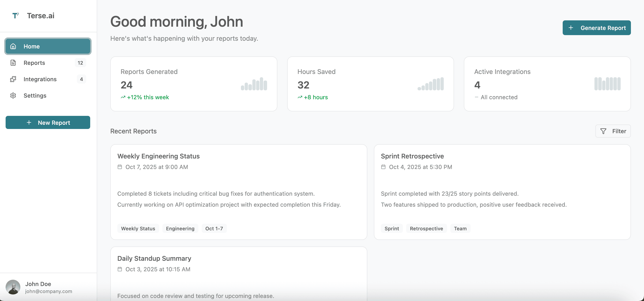Click the Terse.ai logo icon
Screen dimensions: 644x301
click(15, 15)
